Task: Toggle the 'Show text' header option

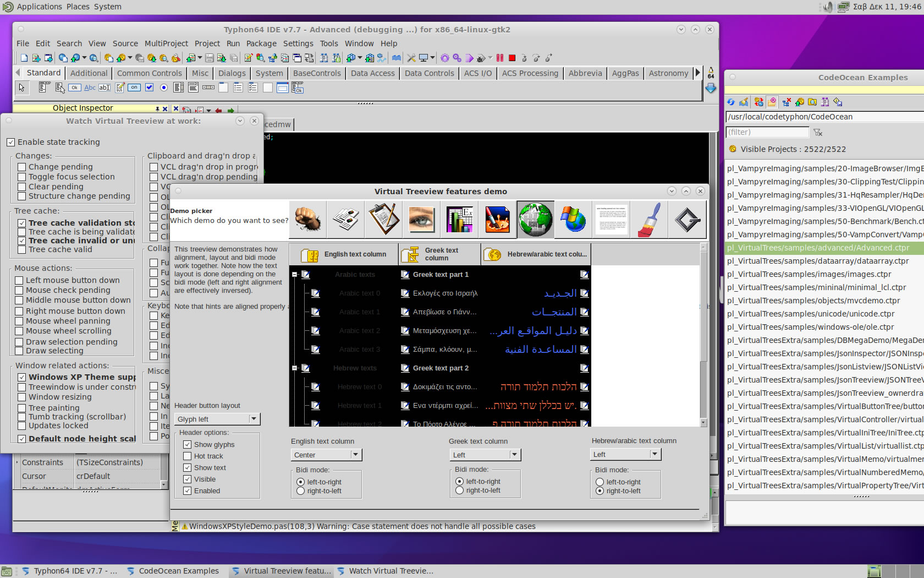Action: click(x=188, y=468)
